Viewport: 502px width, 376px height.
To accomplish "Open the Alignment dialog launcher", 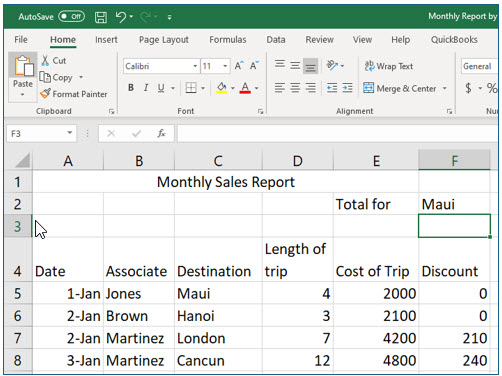I will coord(449,112).
